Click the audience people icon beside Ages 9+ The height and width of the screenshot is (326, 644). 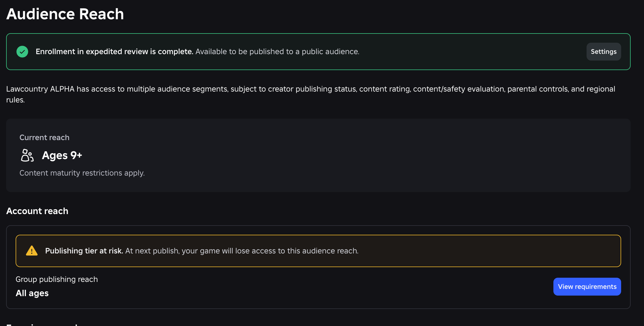27,155
